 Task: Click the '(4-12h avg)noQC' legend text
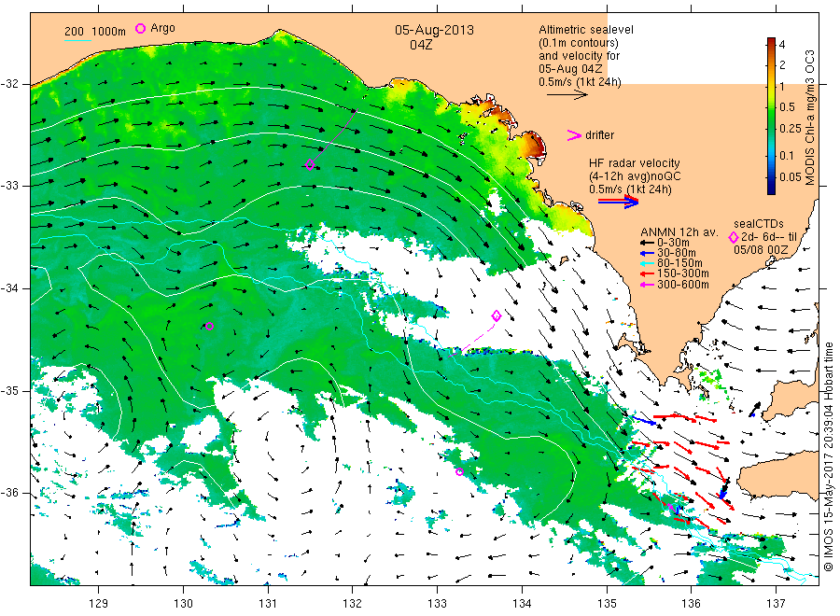(636, 176)
